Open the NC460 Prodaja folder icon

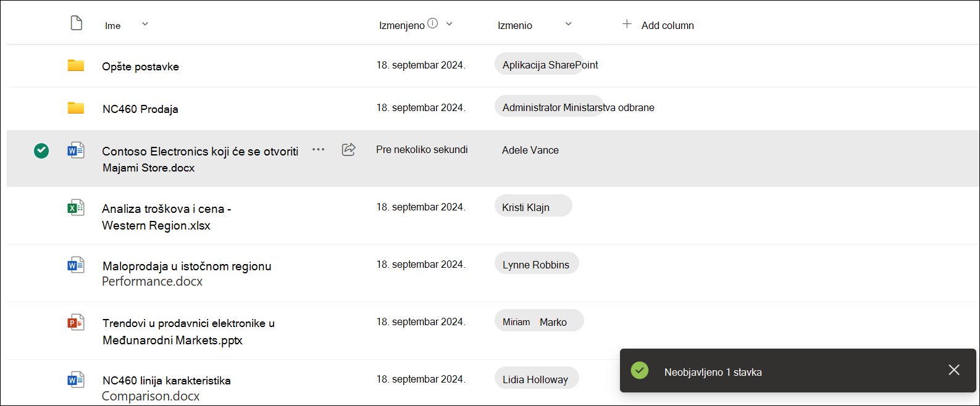[x=76, y=108]
